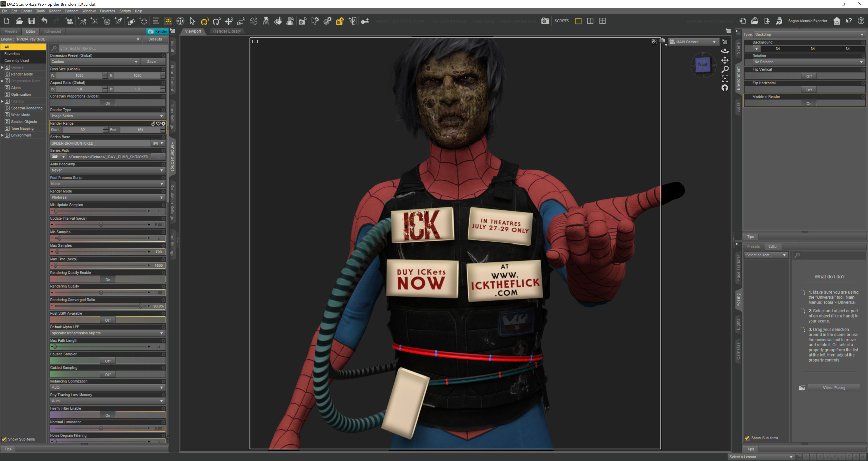
Task: Switch to single viewport layout
Action: [578, 21]
